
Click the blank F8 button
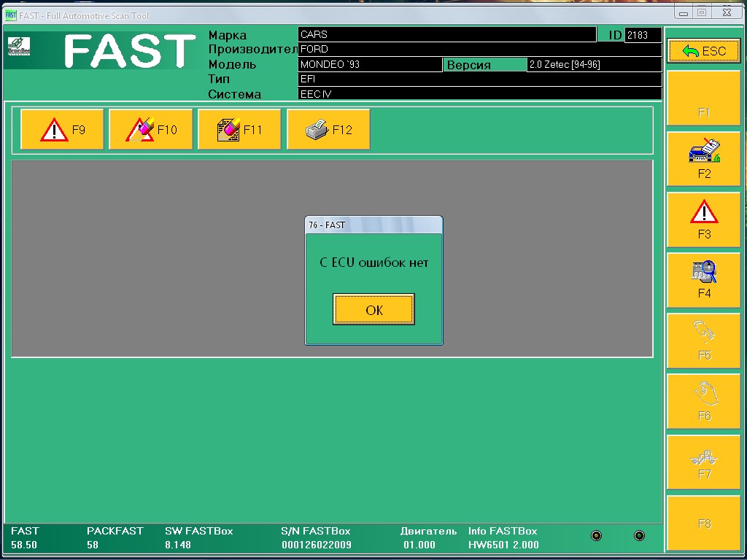tap(703, 524)
